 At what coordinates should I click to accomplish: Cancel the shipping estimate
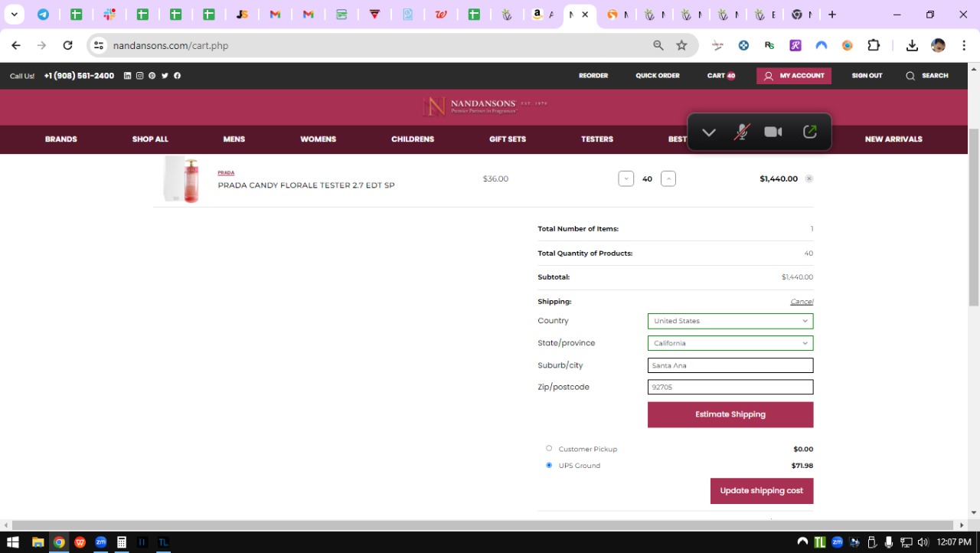coord(802,302)
